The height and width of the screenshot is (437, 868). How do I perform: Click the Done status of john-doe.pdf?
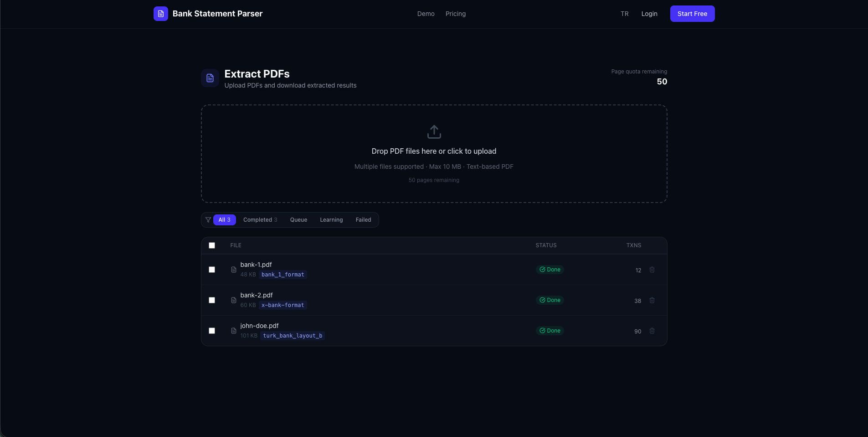(x=550, y=331)
